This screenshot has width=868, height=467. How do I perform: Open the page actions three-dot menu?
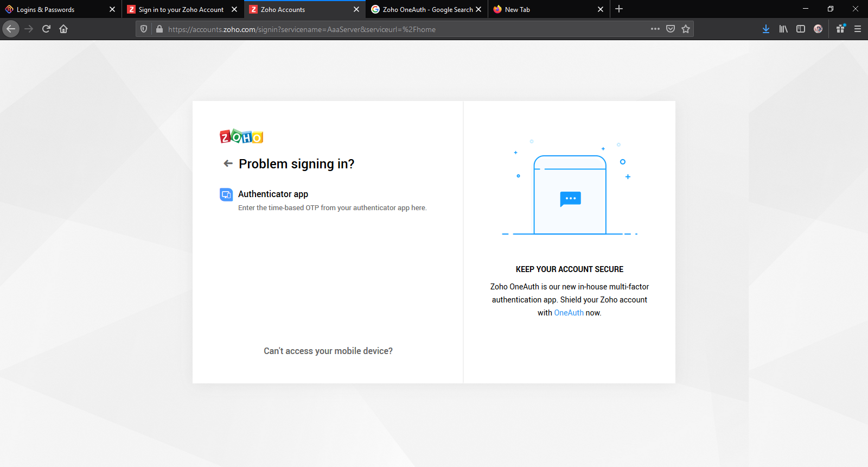tap(655, 29)
